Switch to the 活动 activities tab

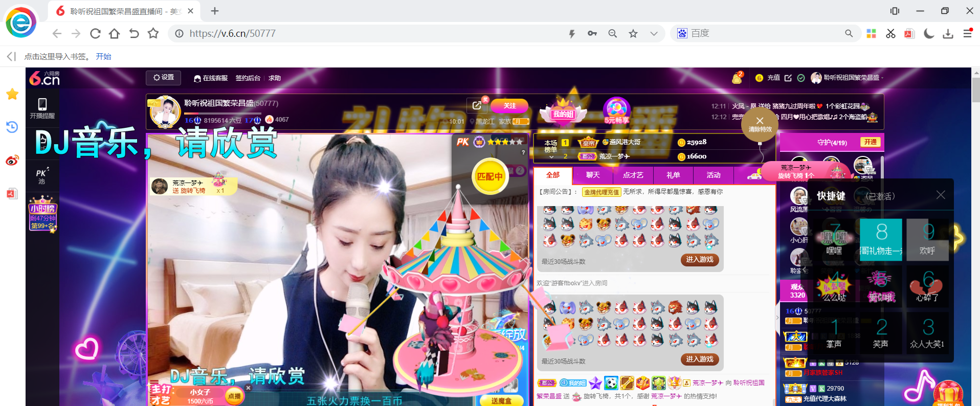tap(714, 175)
